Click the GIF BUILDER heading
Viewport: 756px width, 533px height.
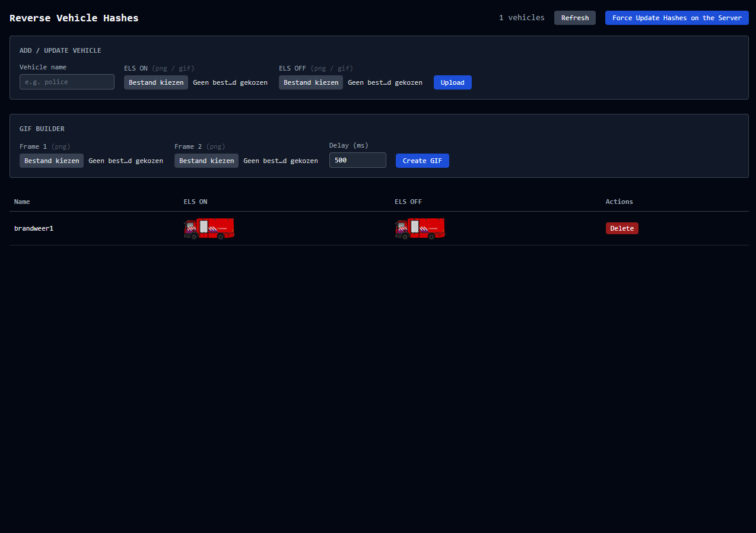pos(42,129)
